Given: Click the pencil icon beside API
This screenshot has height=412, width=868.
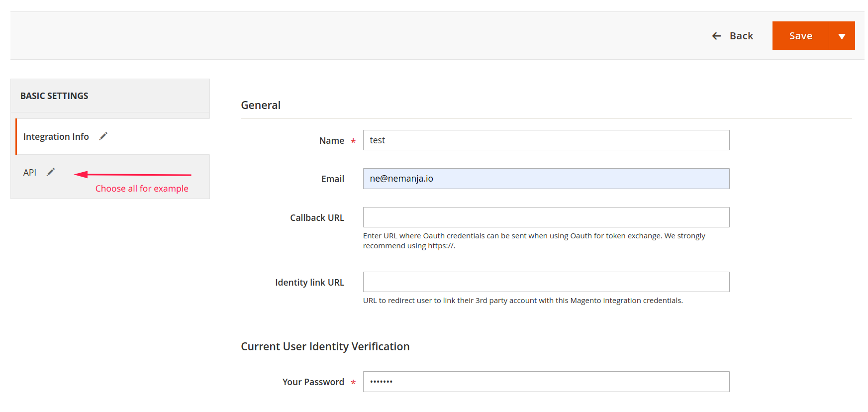Looking at the screenshot, I should coord(51,172).
